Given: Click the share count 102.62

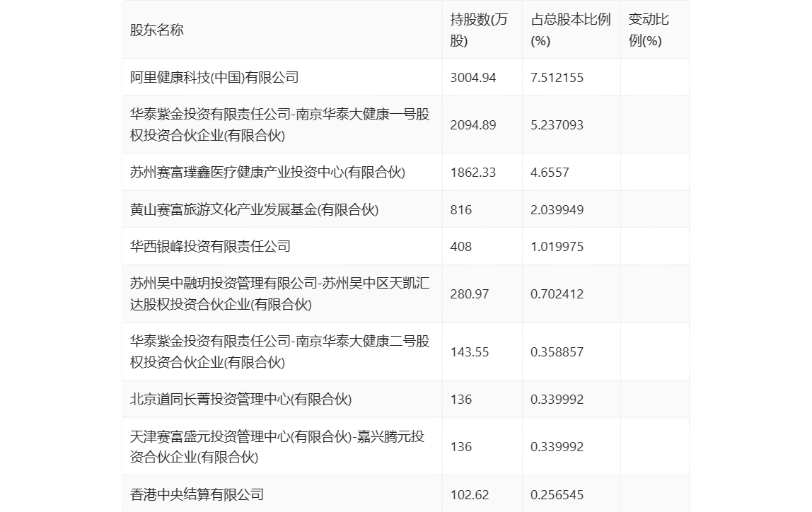Looking at the screenshot, I should pyautogui.click(x=469, y=494).
